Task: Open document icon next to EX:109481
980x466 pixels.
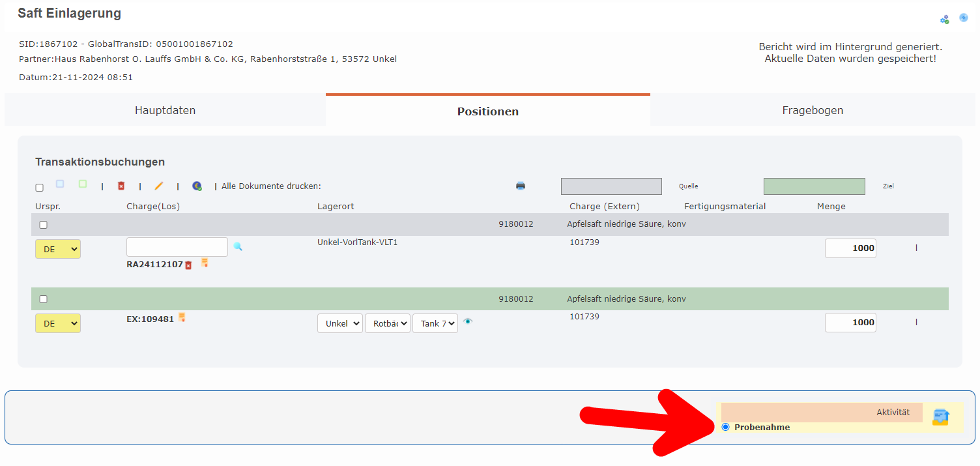Action: pos(182,318)
